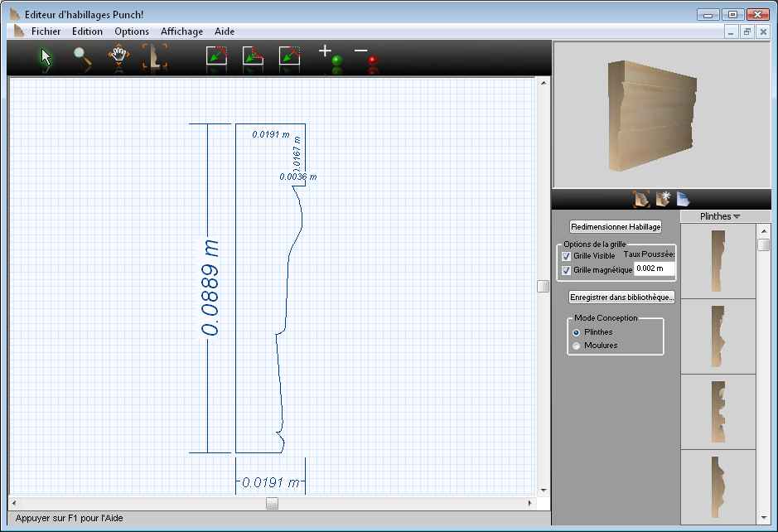Viewport: 778px width, 532px height.
Task: Select the Moulures design mode
Action: (576, 346)
